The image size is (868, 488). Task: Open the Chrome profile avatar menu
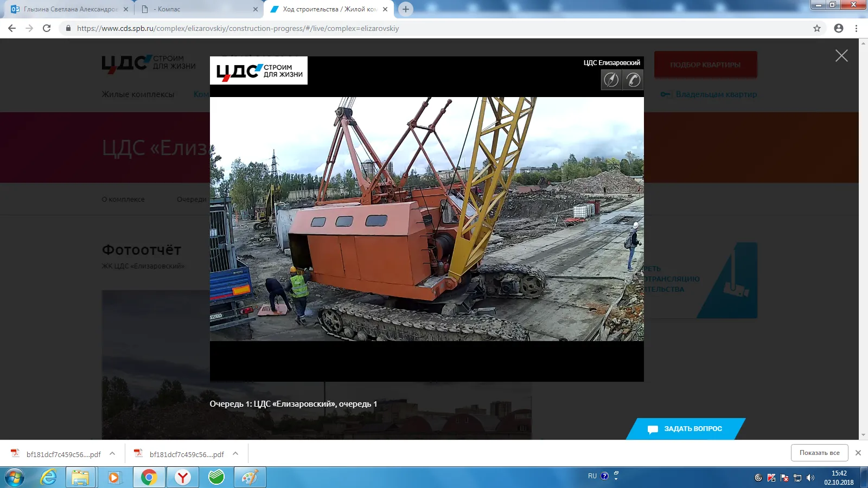click(x=839, y=28)
